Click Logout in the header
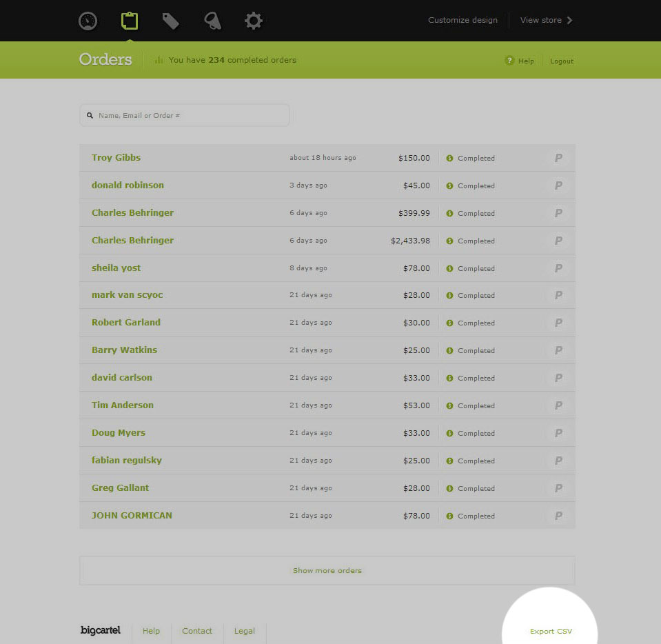The image size is (661, 644). [x=562, y=61]
